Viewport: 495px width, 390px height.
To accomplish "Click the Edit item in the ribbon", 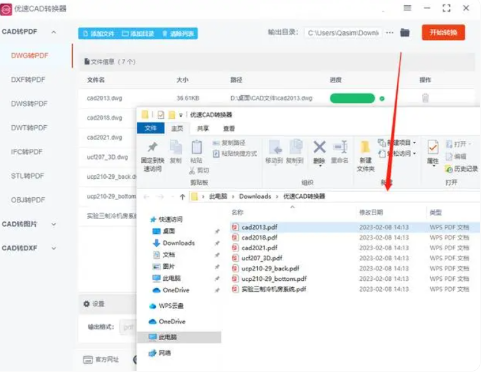I will (456, 156).
